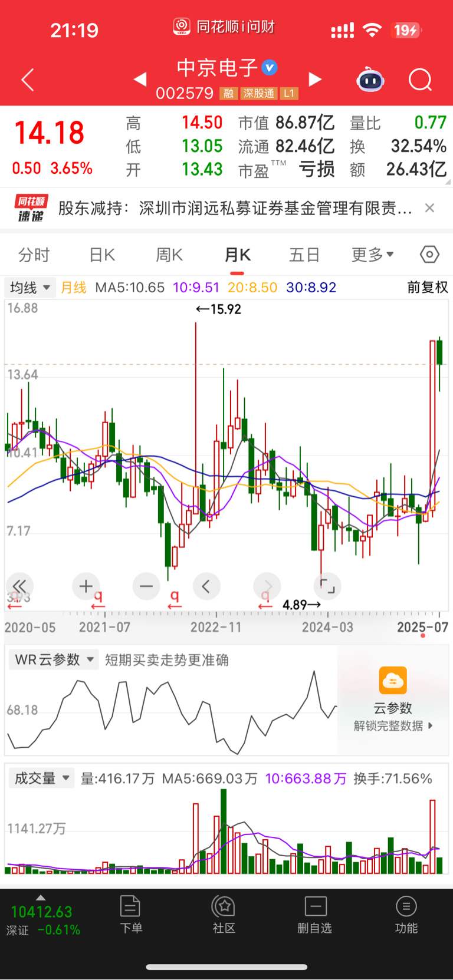Zoom in the chart with plus button
Screen dimensions: 453x980
(86, 586)
